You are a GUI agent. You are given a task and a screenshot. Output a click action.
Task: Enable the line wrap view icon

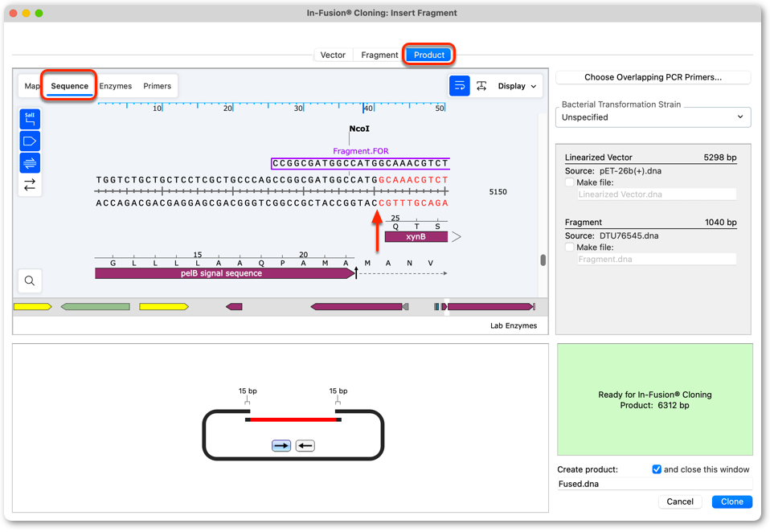[x=460, y=86]
